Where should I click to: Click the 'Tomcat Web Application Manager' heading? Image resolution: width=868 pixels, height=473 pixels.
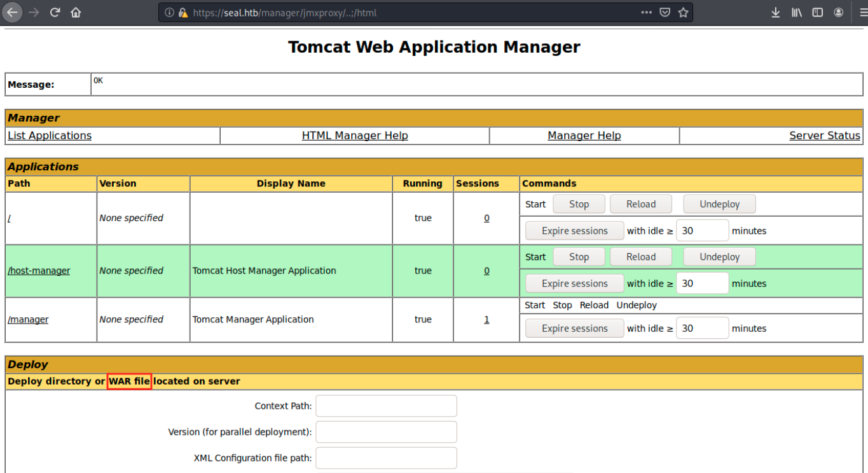click(x=434, y=47)
